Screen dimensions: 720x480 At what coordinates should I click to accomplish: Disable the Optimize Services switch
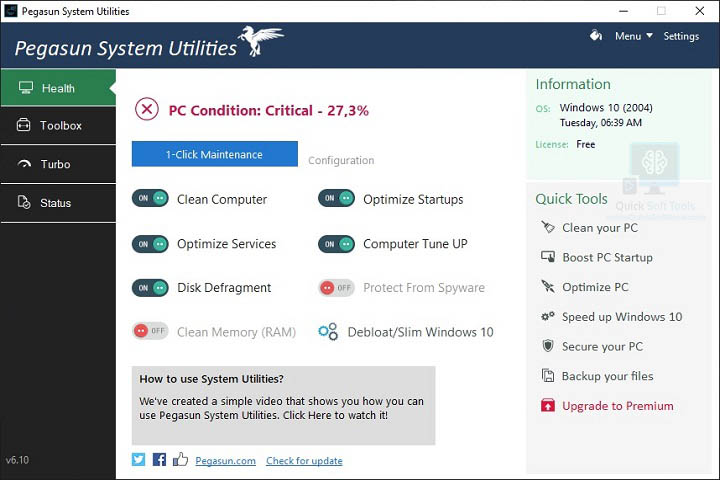[x=150, y=244]
